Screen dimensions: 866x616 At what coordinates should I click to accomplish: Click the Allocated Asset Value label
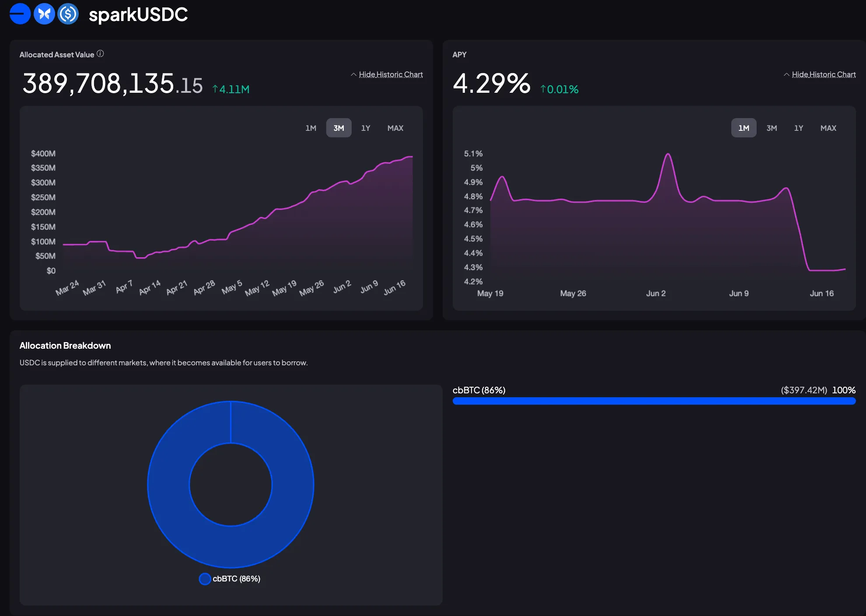tap(57, 55)
